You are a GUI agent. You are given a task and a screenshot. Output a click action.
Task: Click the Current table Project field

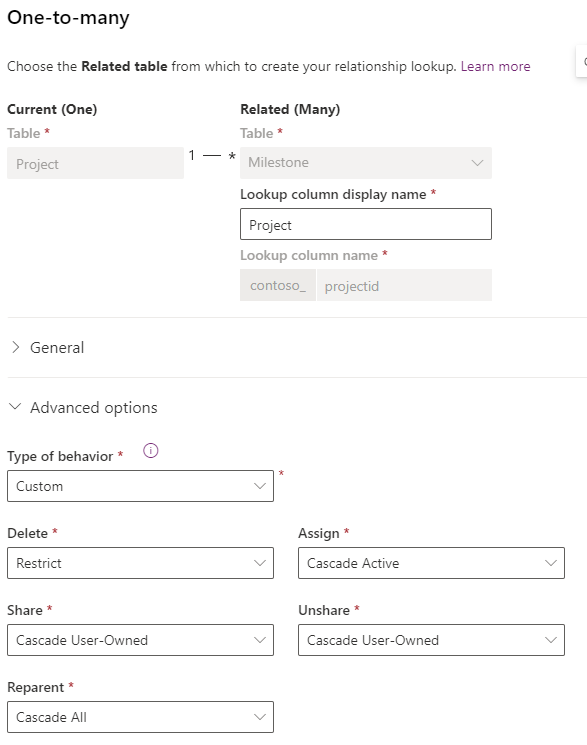95,163
